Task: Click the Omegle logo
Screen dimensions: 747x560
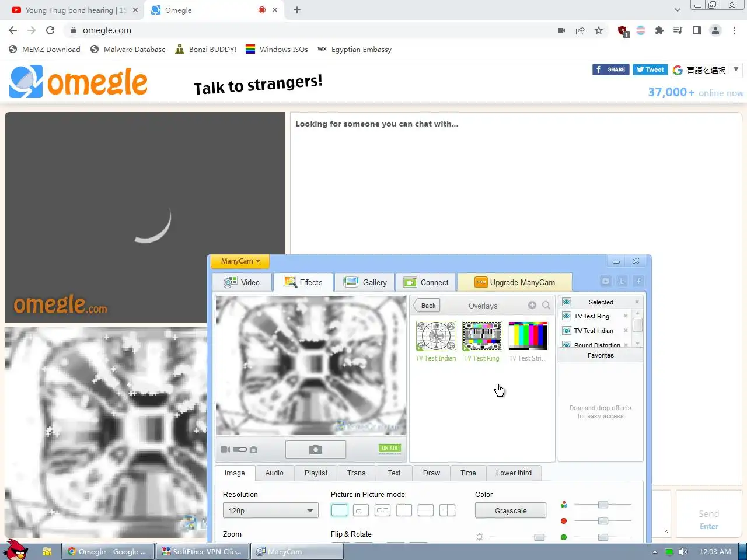Action: (78, 82)
